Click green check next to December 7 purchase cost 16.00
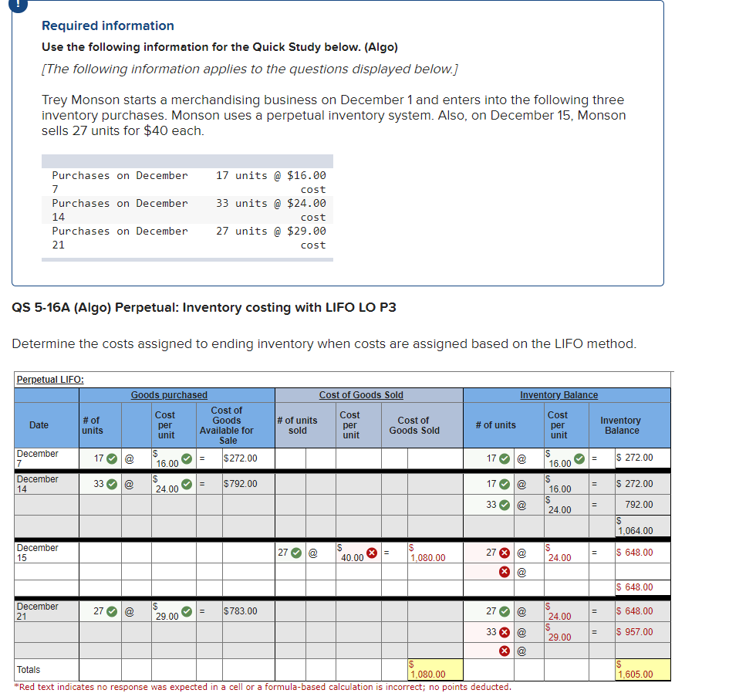The width and height of the screenshot is (756, 700). [x=187, y=458]
